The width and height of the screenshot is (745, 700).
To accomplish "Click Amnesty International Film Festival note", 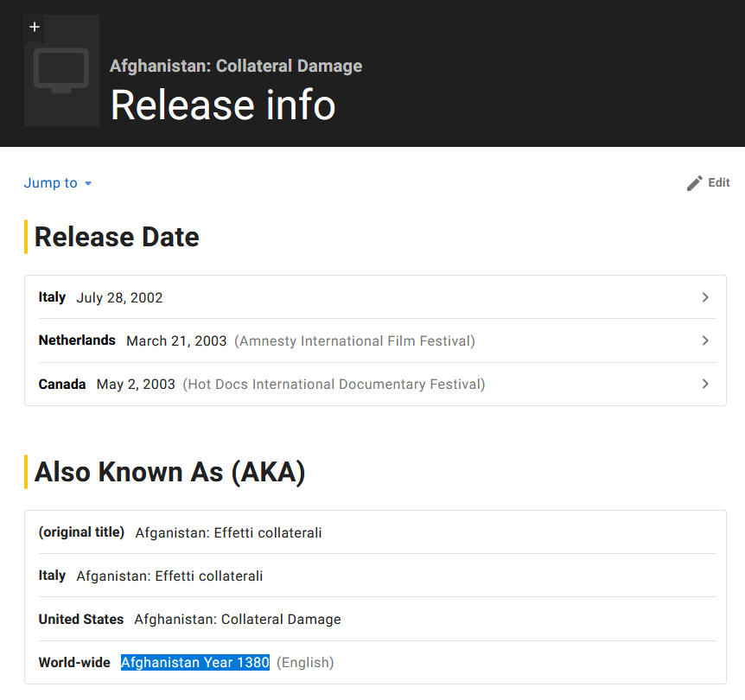I will pos(354,340).
